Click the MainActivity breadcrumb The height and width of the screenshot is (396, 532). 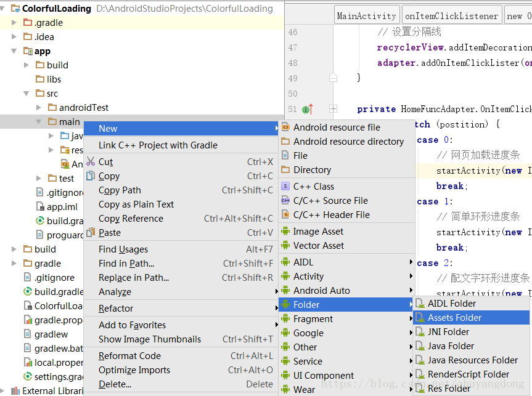tap(366, 16)
